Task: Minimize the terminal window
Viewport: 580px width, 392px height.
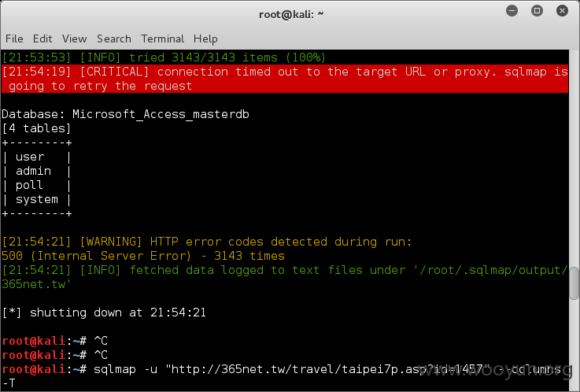Action: tap(512, 11)
